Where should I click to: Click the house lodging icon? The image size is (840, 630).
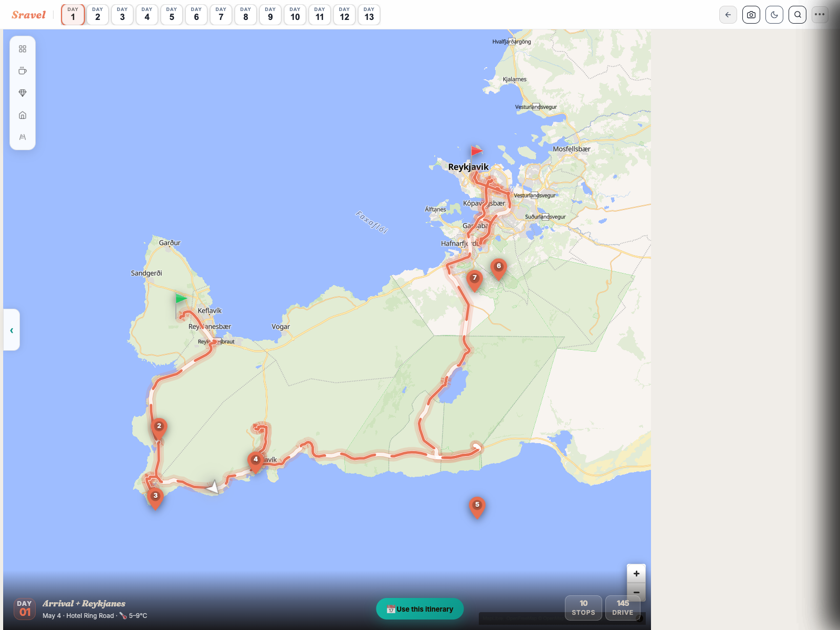point(23,115)
